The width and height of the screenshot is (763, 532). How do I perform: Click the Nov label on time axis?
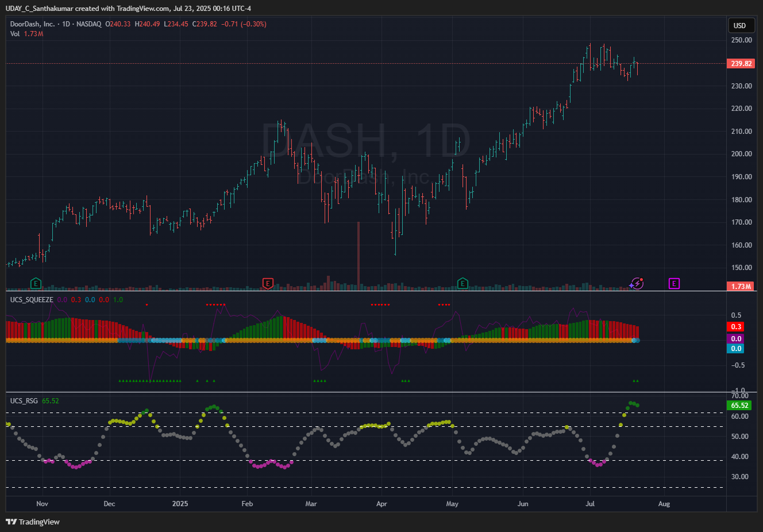42,504
